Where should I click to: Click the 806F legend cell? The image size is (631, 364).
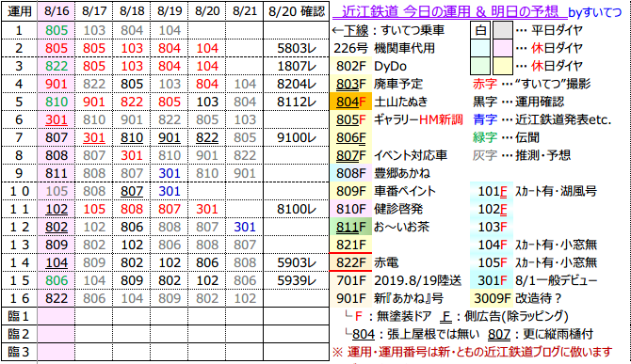pos(351,138)
